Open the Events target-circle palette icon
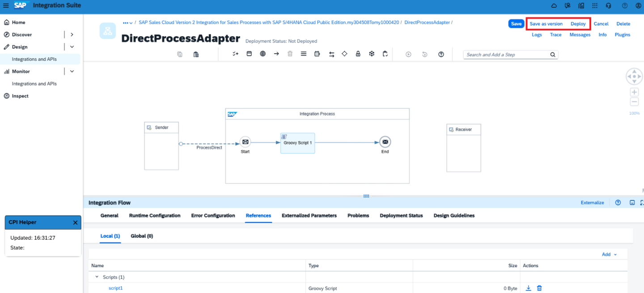The width and height of the screenshot is (644, 293). tap(263, 54)
